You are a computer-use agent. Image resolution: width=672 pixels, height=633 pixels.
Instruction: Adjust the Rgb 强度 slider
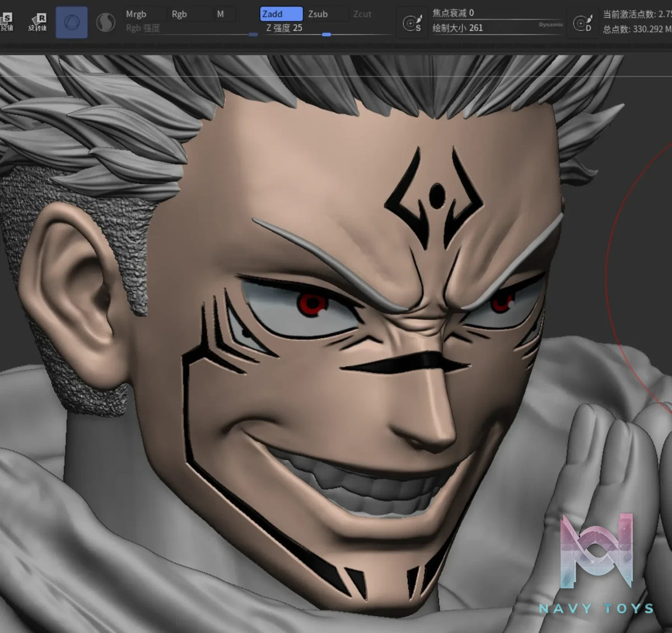[x=191, y=29]
